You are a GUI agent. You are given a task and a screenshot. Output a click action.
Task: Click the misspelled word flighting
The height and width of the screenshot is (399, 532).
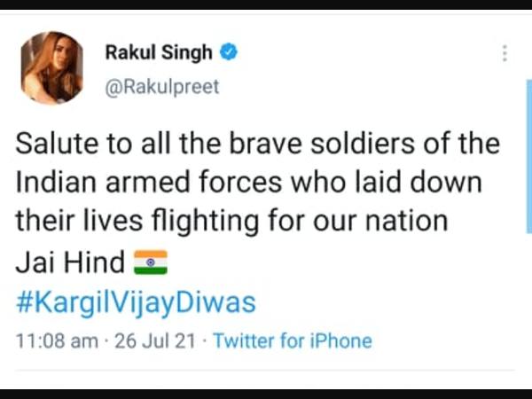tap(204, 221)
